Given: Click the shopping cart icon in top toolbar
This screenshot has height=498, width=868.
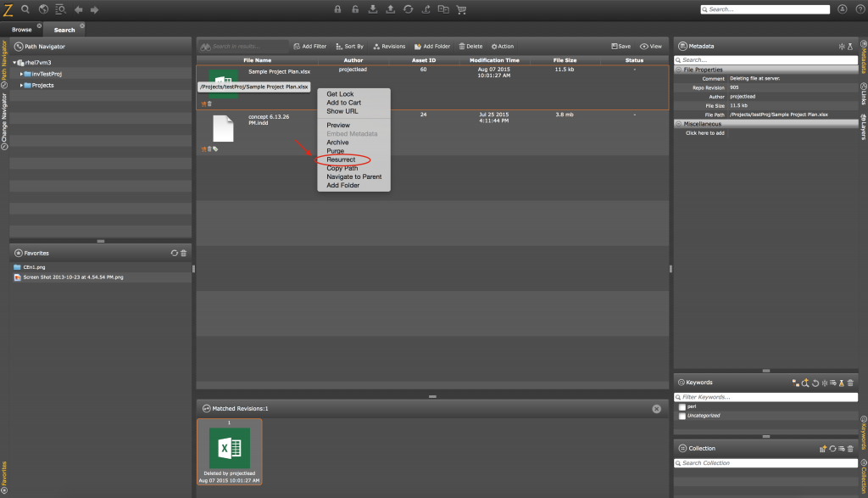Looking at the screenshot, I should tap(462, 9).
